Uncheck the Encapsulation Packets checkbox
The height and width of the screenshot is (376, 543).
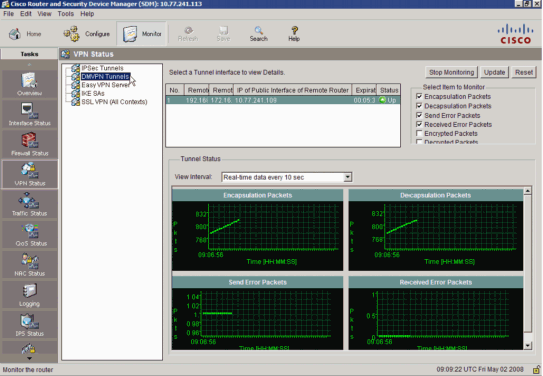click(419, 96)
